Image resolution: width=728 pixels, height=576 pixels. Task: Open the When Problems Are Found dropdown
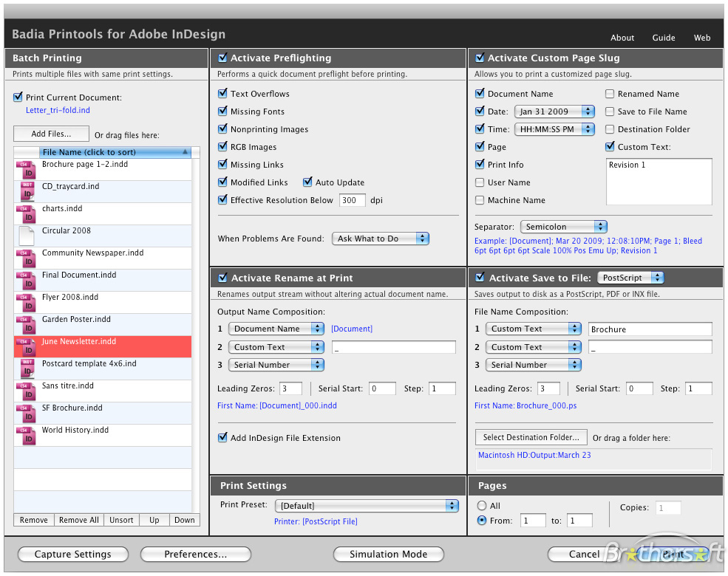coord(380,239)
